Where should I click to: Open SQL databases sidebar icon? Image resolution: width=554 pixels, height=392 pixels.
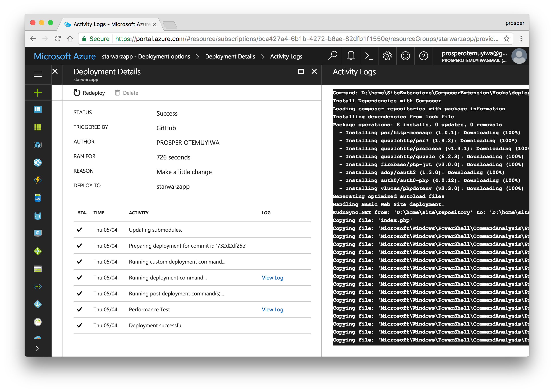tap(37, 198)
